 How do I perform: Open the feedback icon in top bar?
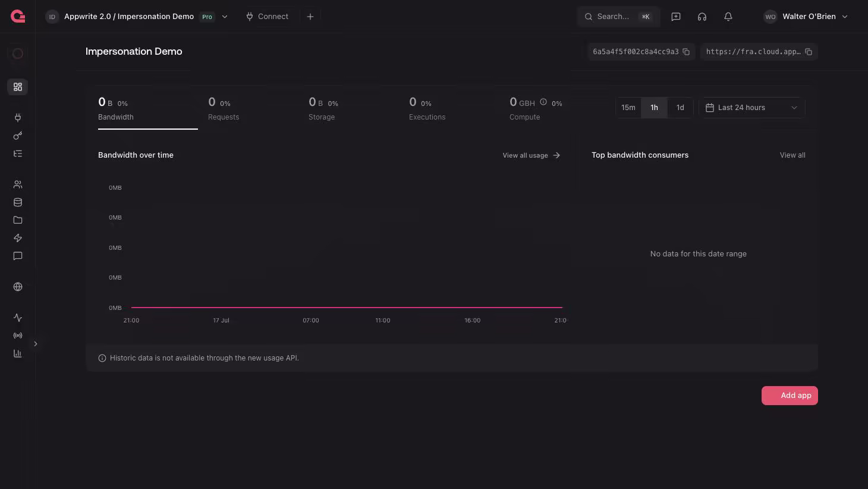[x=676, y=17]
